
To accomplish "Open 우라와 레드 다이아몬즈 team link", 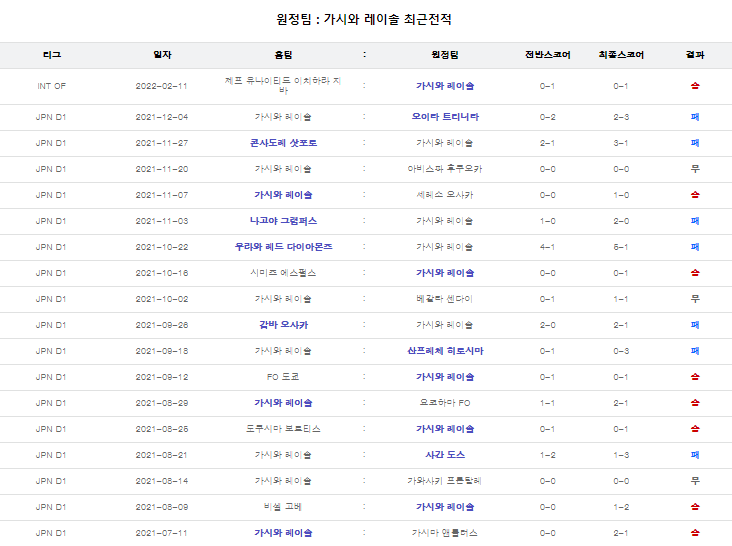I will (283, 247).
